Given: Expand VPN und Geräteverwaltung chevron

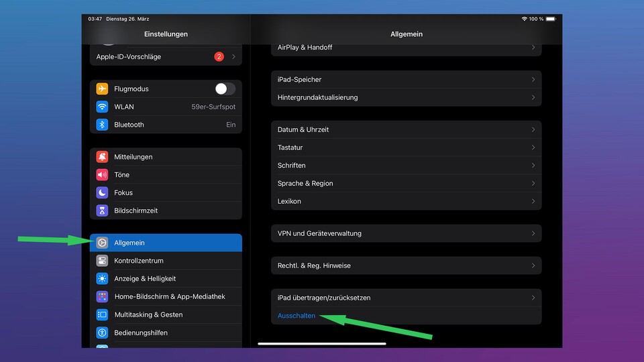Looking at the screenshot, I should point(533,234).
